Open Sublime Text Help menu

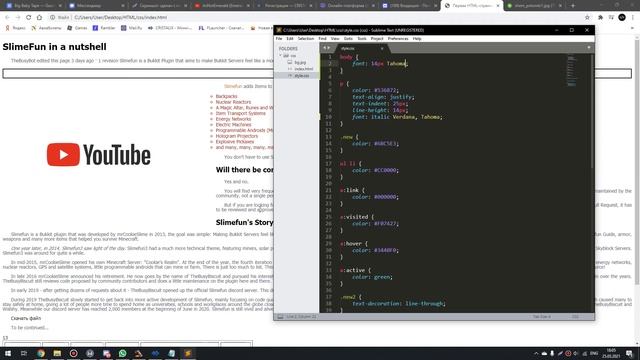tap(417, 39)
